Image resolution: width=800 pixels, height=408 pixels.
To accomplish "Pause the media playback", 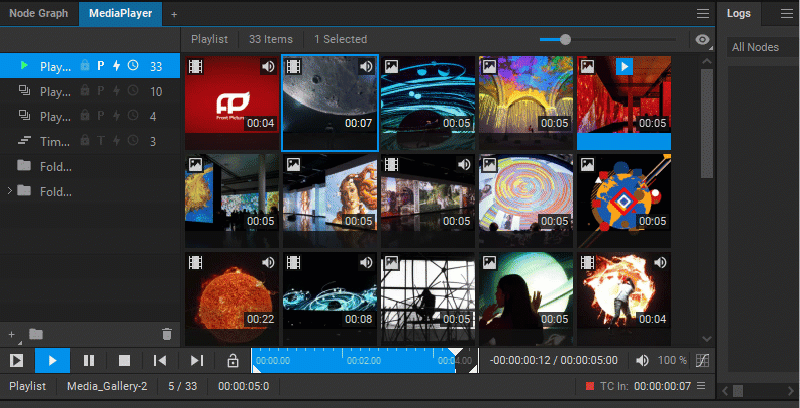I will pos(89,360).
